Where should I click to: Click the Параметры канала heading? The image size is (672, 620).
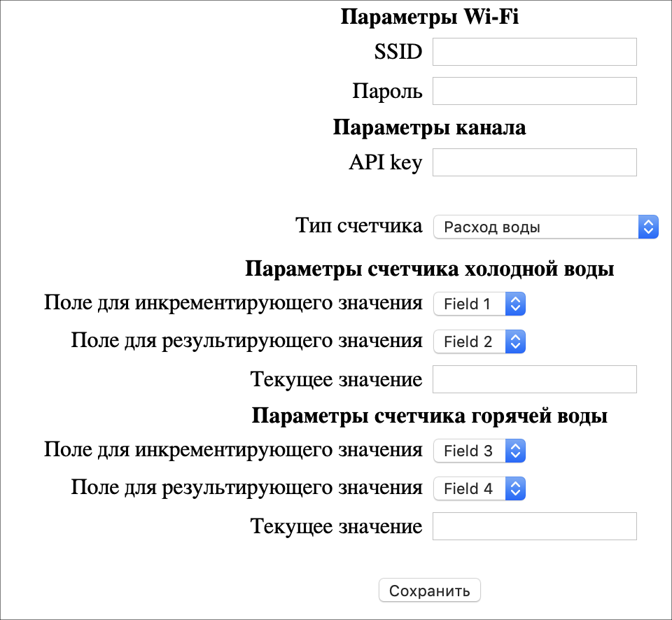click(x=429, y=128)
